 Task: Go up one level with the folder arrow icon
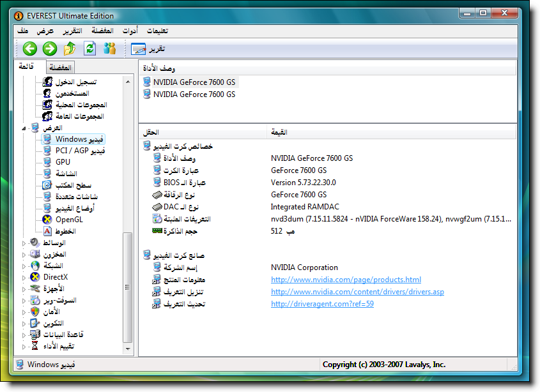70,49
